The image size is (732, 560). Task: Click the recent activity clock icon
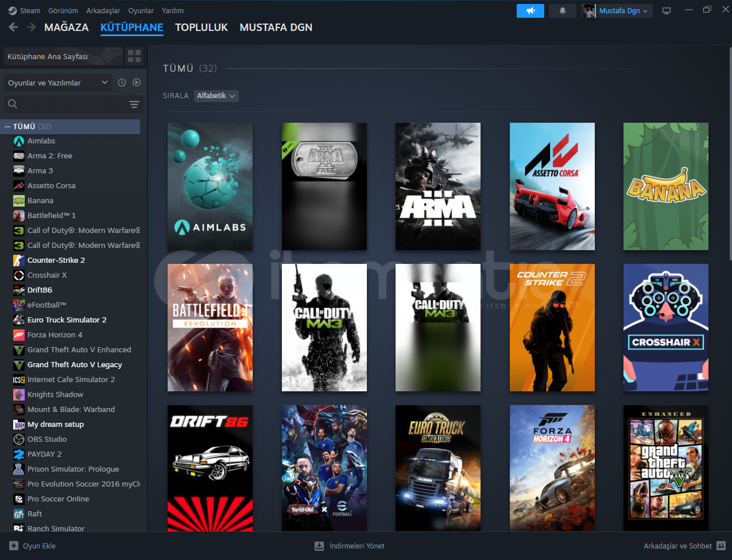[122, 83]
